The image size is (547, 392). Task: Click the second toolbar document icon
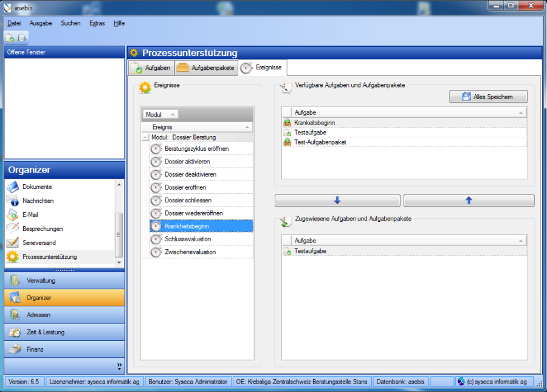pyautogui.click(x=22, y=38)
